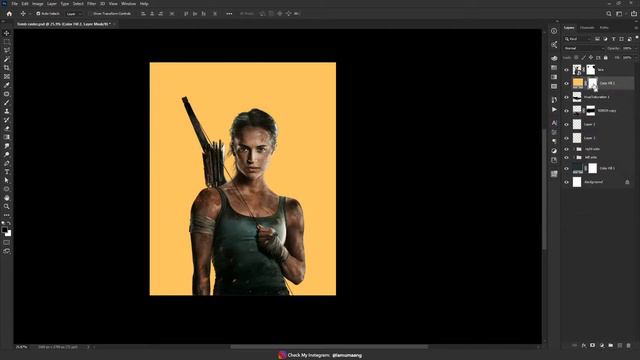Screen dimensions: 640x360
Task: Select the Clone Stamp tool
Action: tap(7, 111)
